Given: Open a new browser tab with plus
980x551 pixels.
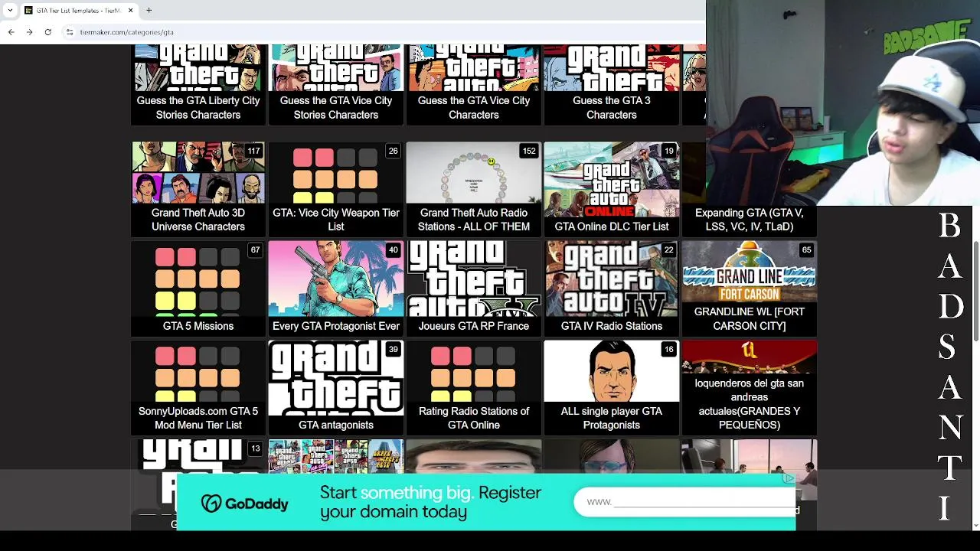Looking at the screenshot, I should pyautogui.click(x=149, y=11).
